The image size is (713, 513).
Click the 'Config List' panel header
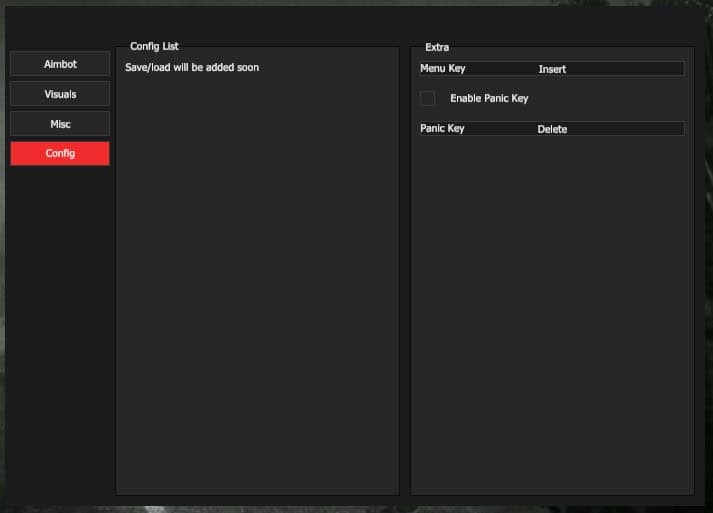(x=154, y=47)
